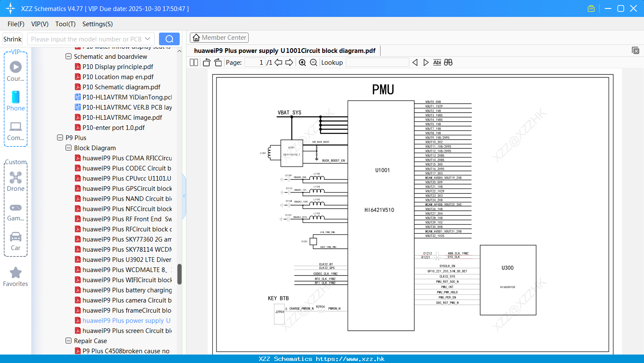Open the File(F) menu
Image resolution: width=644 pixels, height=363 pixels.
pos(16,24)
